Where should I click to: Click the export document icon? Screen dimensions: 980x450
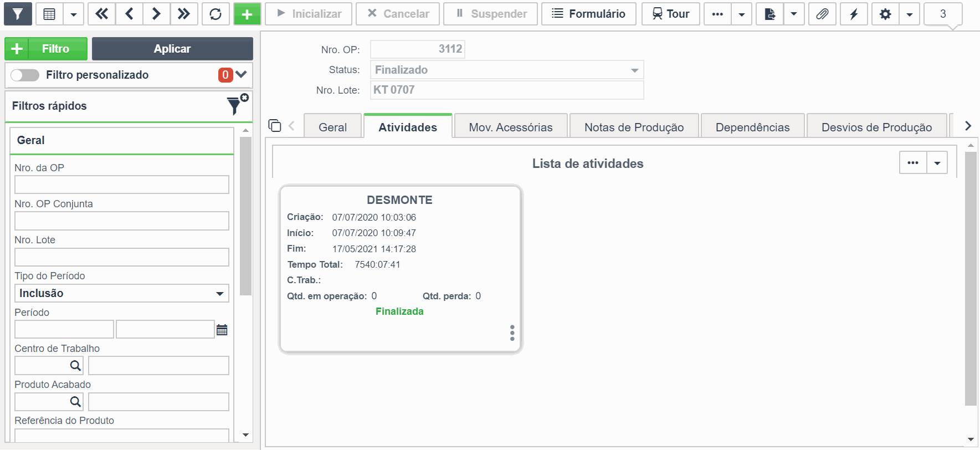[769, 14]
